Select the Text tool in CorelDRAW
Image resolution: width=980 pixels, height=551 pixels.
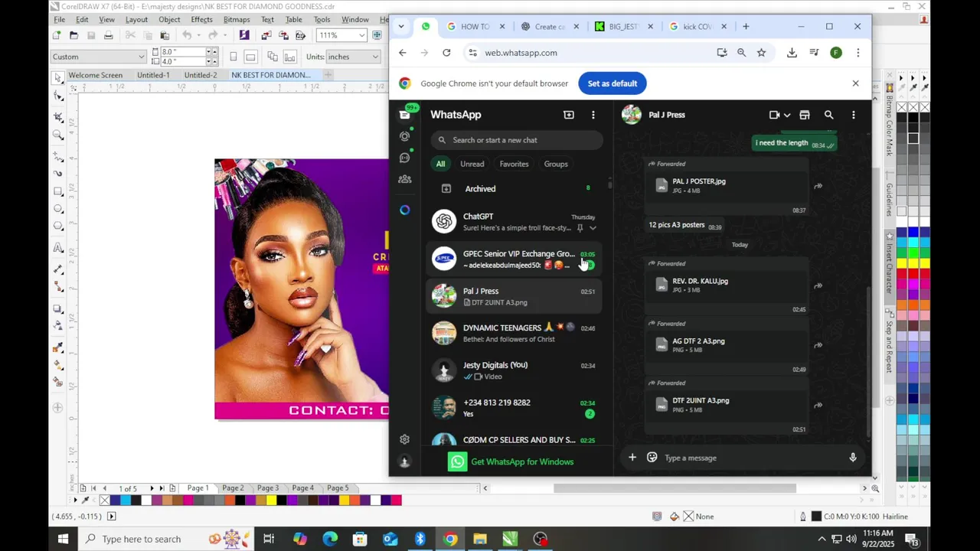click(58, 248)
